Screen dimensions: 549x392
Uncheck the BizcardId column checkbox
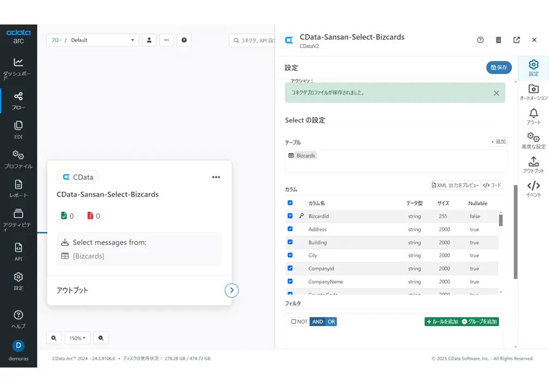[290, 216]
